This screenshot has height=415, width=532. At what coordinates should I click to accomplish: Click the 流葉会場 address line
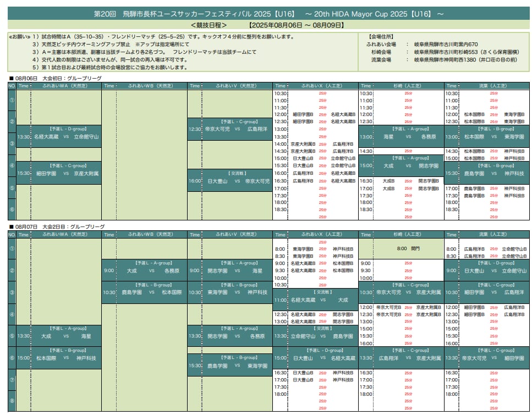coord(440,59)
